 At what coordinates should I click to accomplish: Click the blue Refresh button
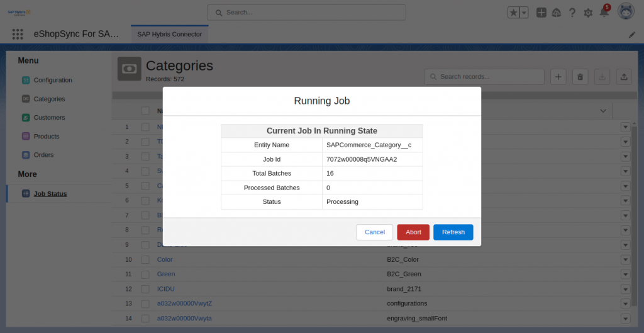tap(453, 232)
